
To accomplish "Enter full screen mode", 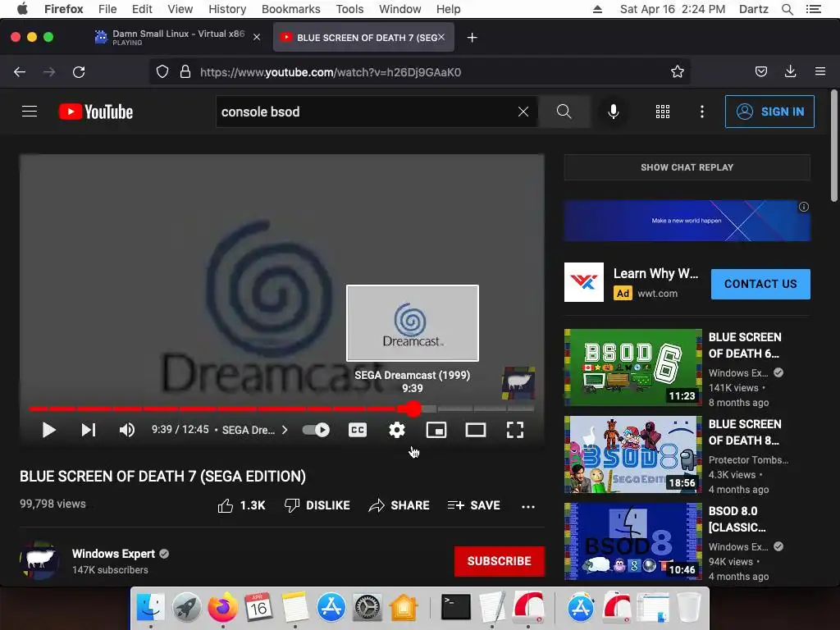I will (515, 430).
